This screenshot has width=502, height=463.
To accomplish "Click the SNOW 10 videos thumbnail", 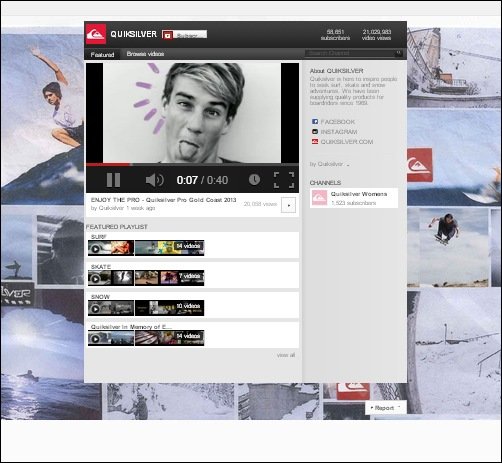I will (x=170, y=308).
